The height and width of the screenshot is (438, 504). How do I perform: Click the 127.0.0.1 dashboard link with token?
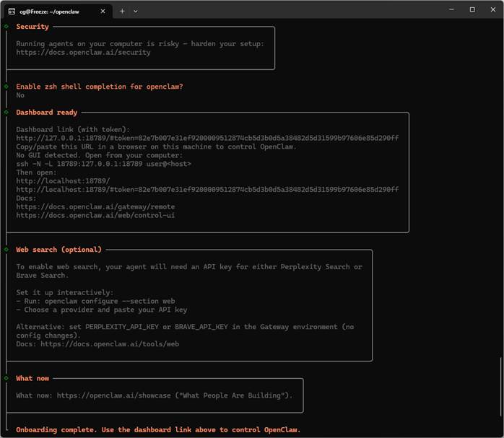(x=207, y=138)
